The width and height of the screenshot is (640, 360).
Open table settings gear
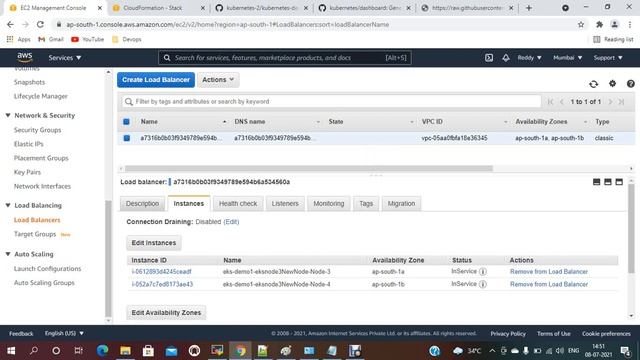click(612, 83)
